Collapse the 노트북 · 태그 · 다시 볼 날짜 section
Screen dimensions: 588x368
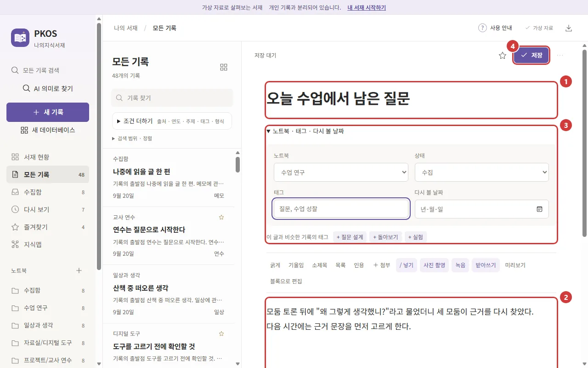[x=305, y=131]
